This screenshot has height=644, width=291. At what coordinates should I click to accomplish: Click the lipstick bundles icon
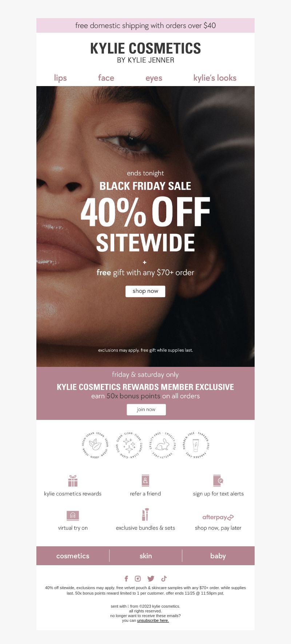click(145, 515)
